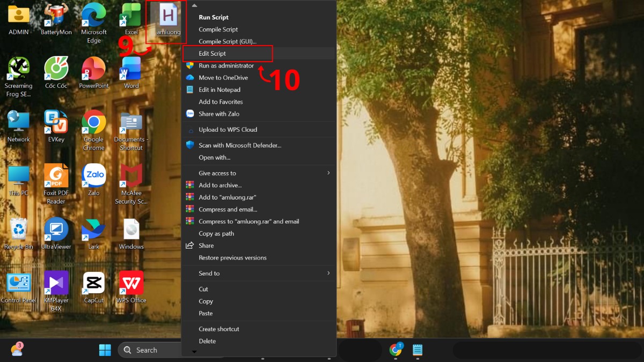Open the Notepad taskbar icon
The height and width of the screenshot is (362, 644).
tap(418, 350)
